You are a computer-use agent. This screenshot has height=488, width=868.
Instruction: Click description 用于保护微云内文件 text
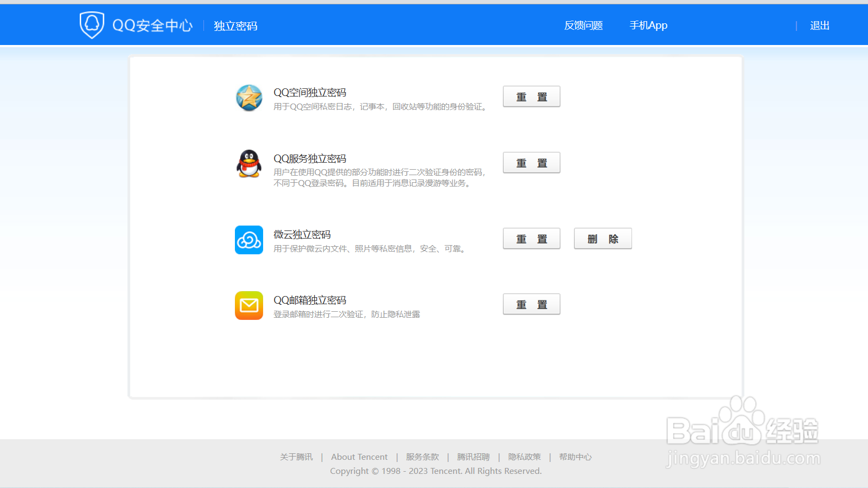(x=371, y=249)
